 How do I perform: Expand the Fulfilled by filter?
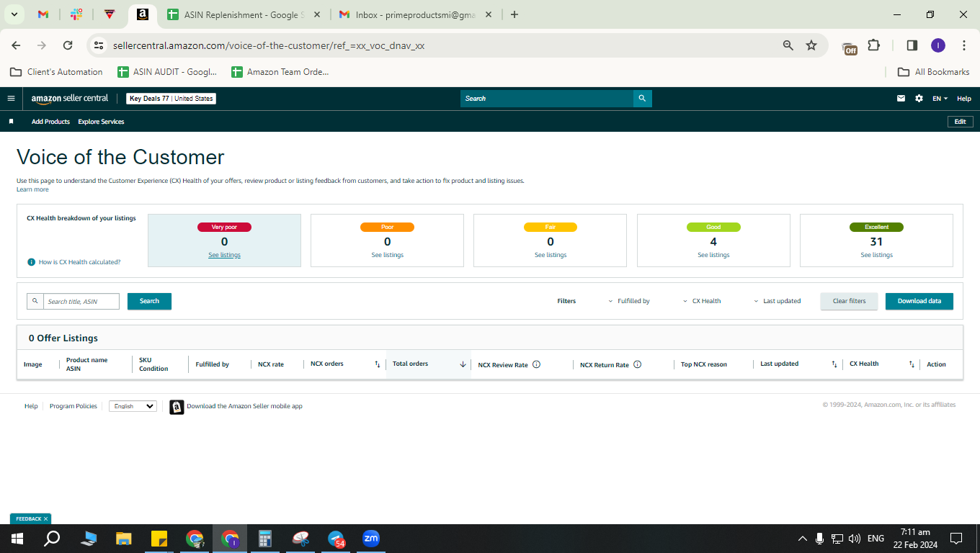coord(628,301)
